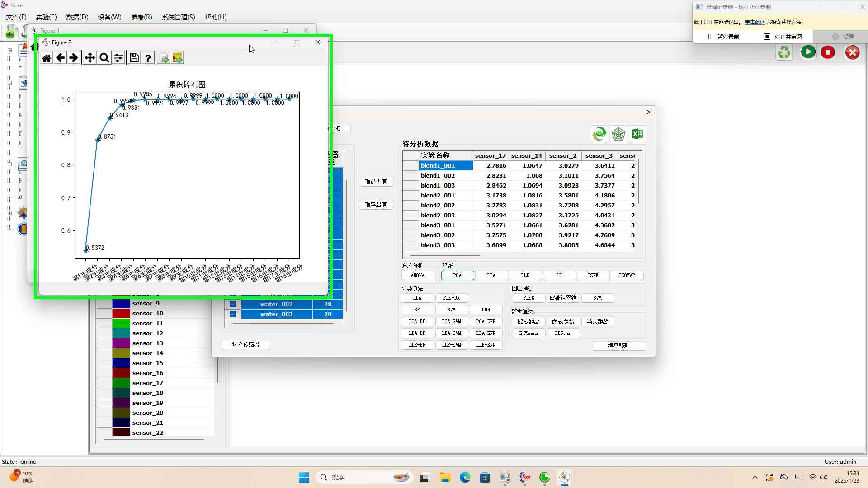Click the Home reset view icon in Figure 2
Viewport: 868px width, 488px height.
[47, 58]
